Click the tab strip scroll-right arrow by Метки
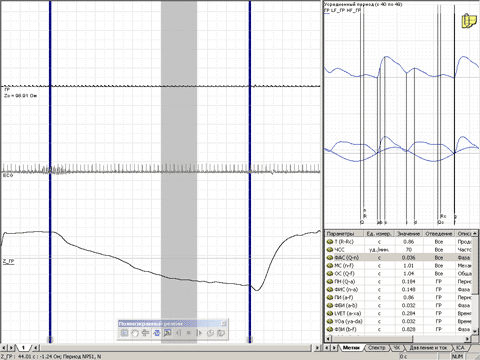The height and width of the screenshot is (360, 480). click(x=334, y=348)
